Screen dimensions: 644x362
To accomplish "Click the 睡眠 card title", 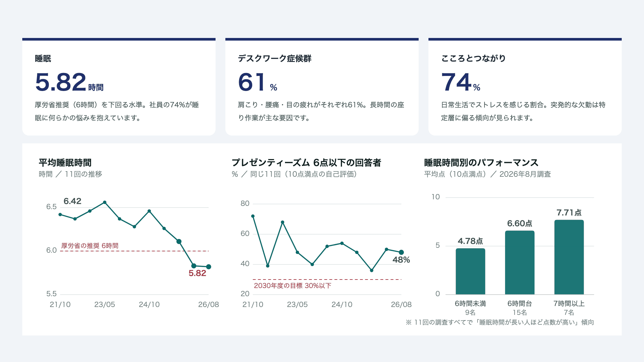I will point(43,59).
